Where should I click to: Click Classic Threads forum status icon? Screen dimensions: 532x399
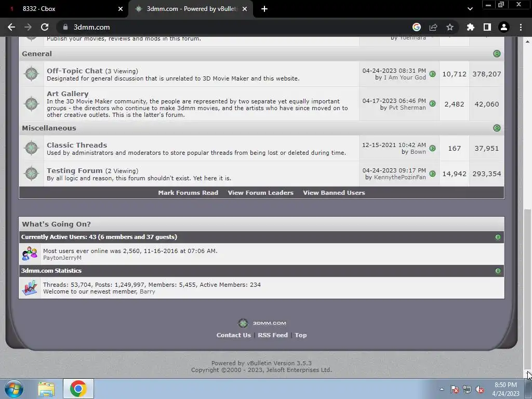coord(31,148)
